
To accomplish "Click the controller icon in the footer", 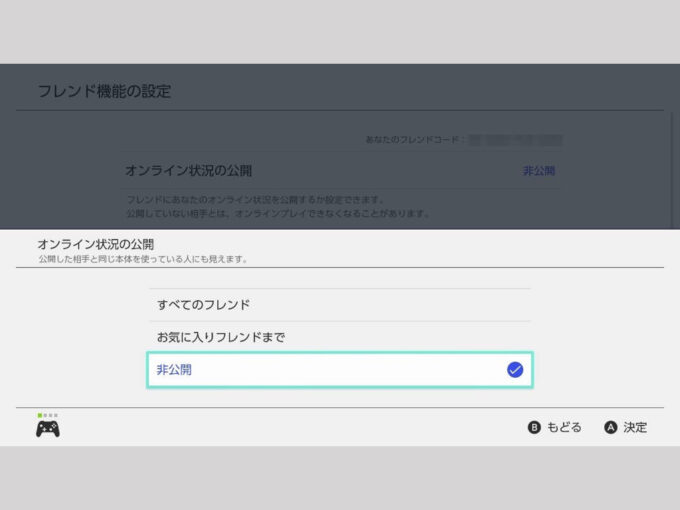I will point(48,429).
